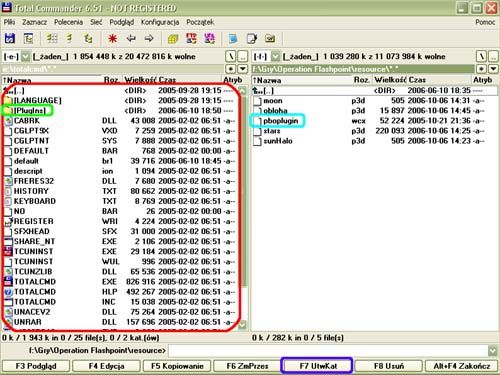The image size is (500, 375).
Task: Click the left panel scrollbar down arrow
Action: tap(243, 325)
